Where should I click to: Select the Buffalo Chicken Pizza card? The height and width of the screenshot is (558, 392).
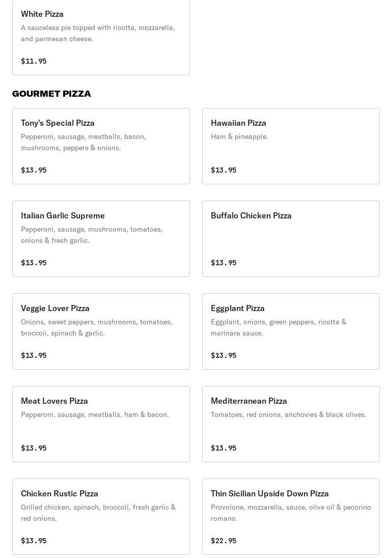point(291,239)
